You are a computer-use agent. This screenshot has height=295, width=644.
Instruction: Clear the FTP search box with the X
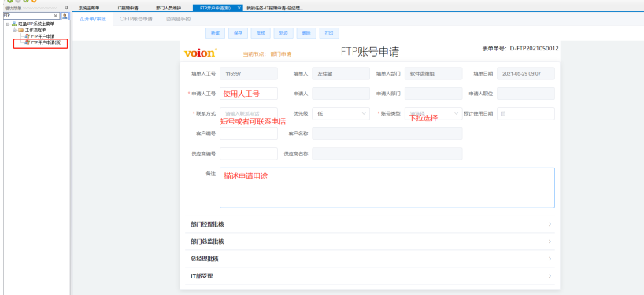(56, 16)
